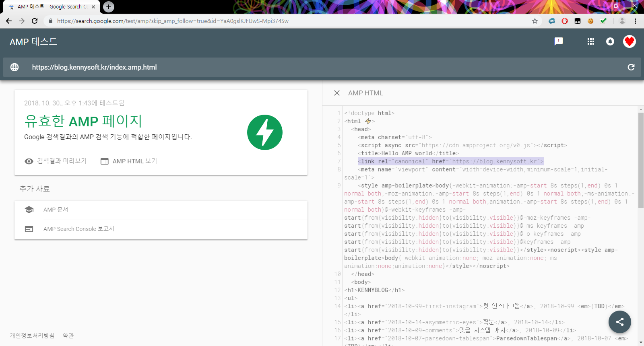Image resolution: width=644 pixels, height=346 pixels.
Task: Open 개인정보처리방침 footer link
Action: click(32, 336)
